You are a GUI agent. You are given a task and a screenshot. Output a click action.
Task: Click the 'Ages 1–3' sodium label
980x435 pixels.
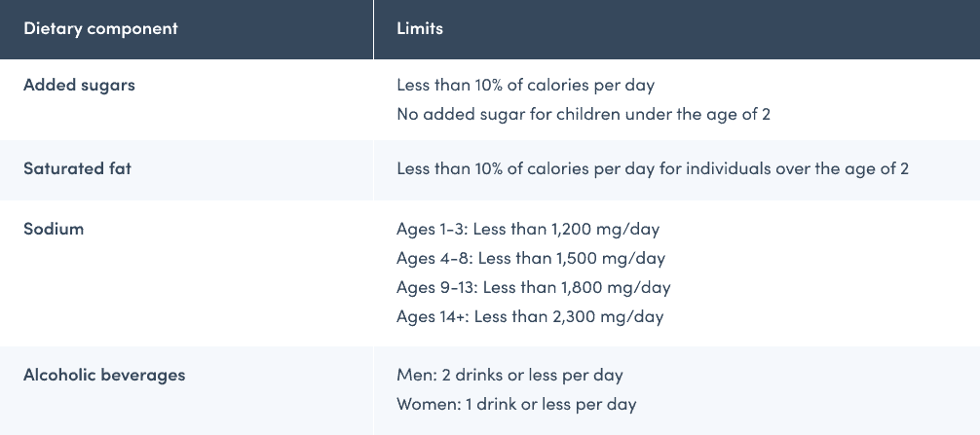pyautogui.click(x=430, y=230)
